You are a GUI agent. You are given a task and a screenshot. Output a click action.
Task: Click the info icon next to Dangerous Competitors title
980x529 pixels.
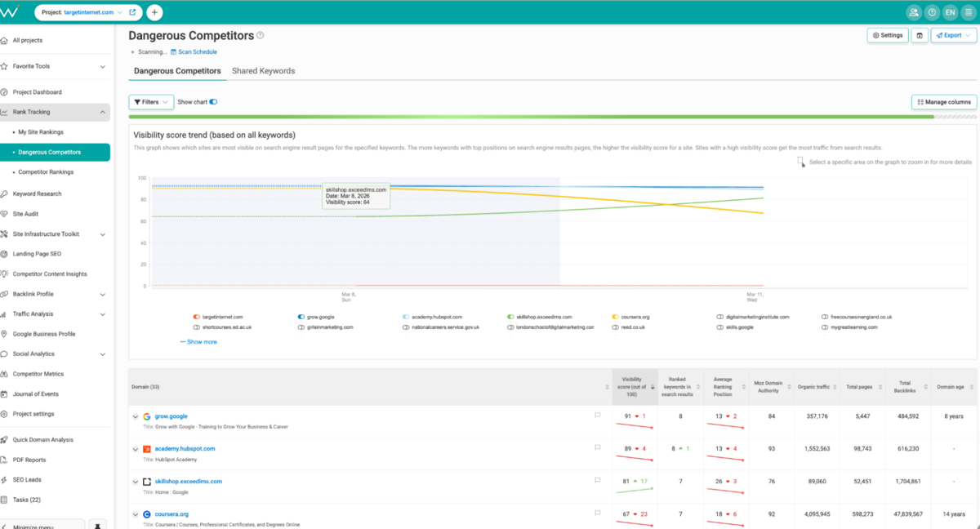point(261,35)
